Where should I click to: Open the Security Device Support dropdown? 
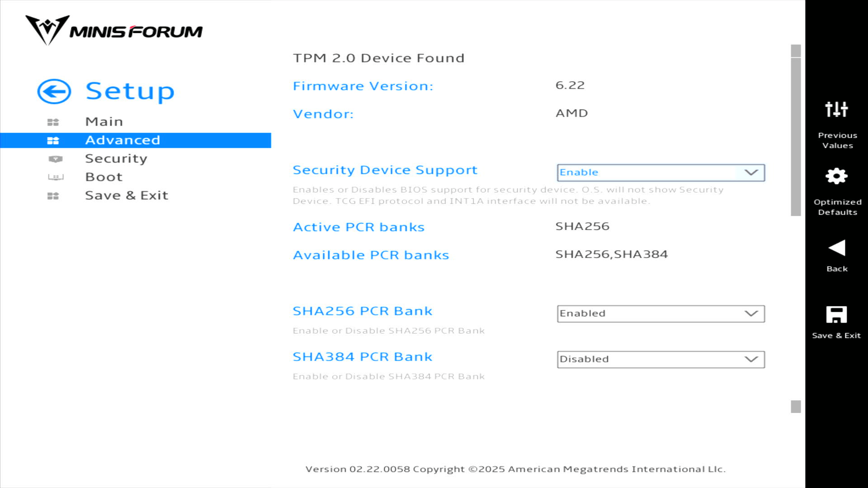click(x=660, y=173)
